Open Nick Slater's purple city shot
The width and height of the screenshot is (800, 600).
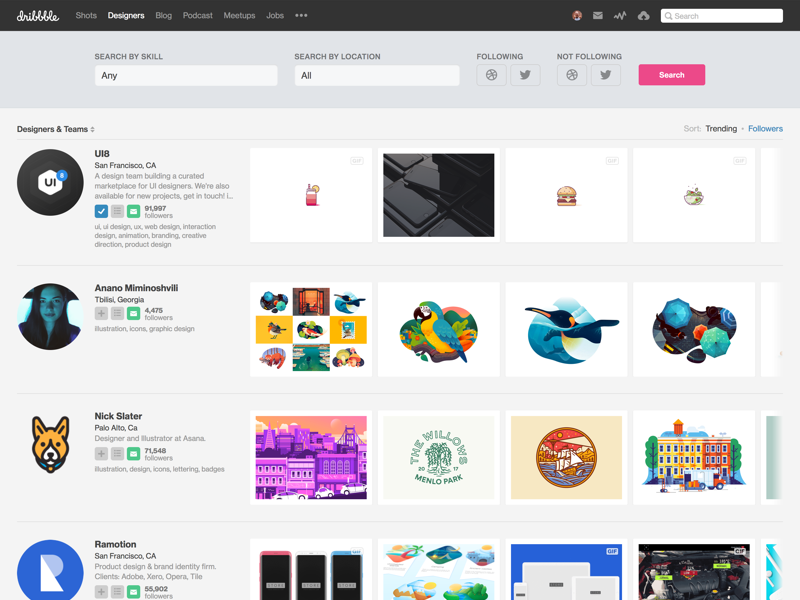(311, 458)
